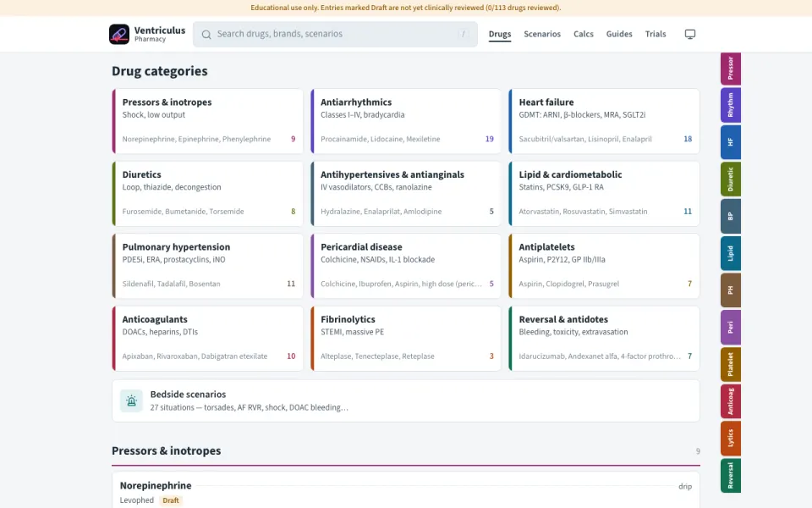812x508 pixels.
Task: Jump to Diuretic side tab
Action: pyautogui.click(x=731, y=179)
